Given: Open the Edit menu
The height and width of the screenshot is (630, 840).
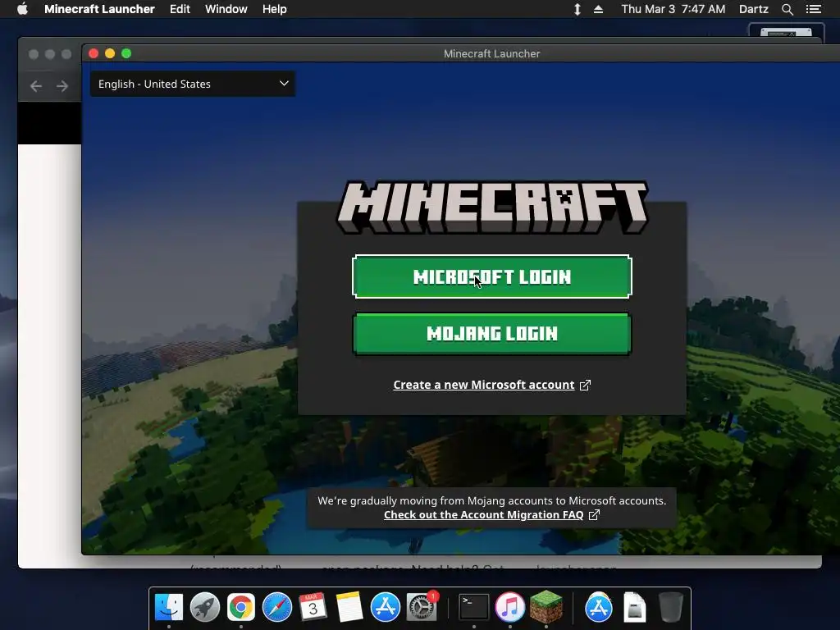Looking at the screenshot, I should click(180, 9).
